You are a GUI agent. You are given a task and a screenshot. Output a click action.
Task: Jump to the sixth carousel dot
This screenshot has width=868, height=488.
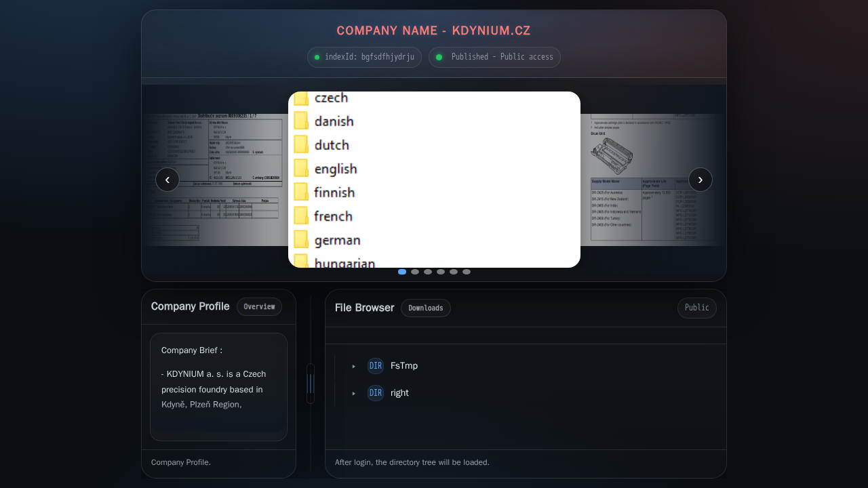pyautogui.click(x=467, y=272)
